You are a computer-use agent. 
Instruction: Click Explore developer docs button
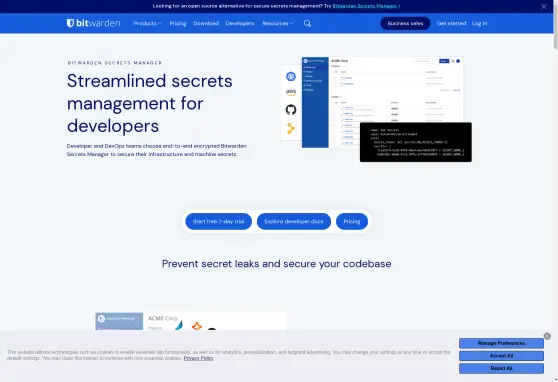[x=294, y=221]
